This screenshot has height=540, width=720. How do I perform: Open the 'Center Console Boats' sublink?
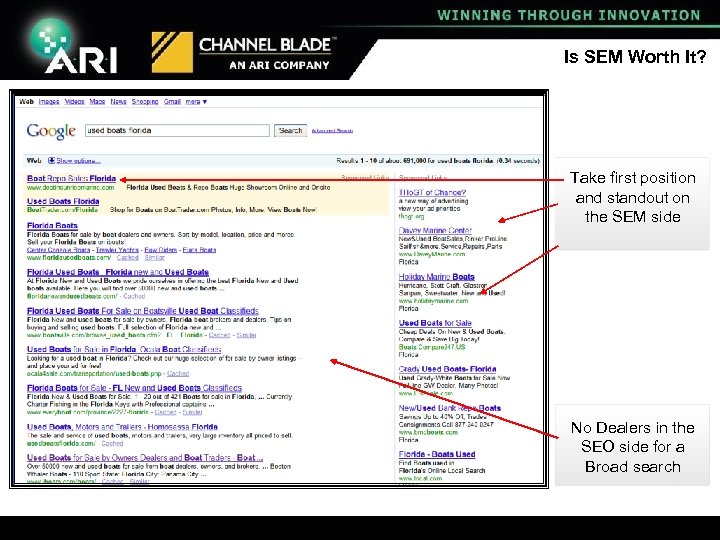point(58,250)
